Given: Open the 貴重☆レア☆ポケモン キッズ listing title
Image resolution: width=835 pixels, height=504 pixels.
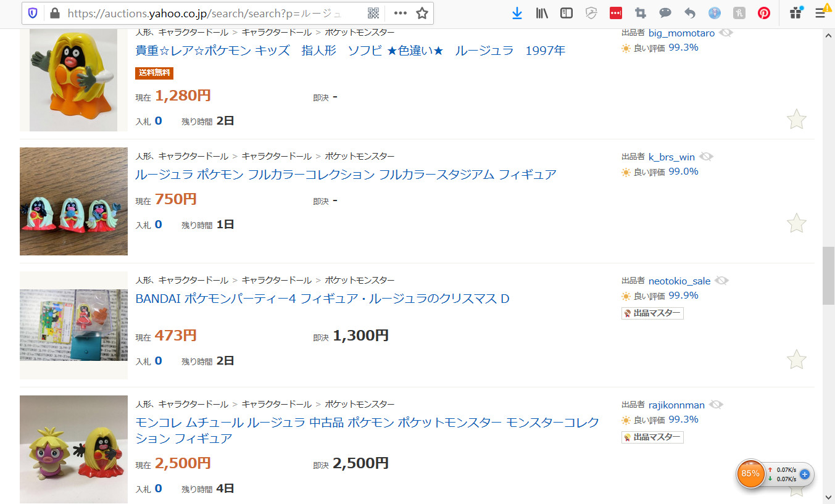Looking at the screenshot, I should coord(350,51).
